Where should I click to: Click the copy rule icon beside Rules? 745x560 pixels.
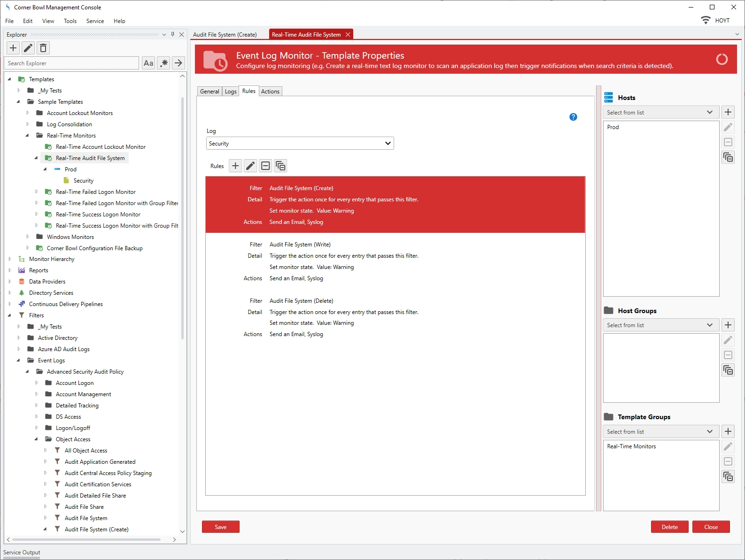pyautogui.click(x=280, y=166)
